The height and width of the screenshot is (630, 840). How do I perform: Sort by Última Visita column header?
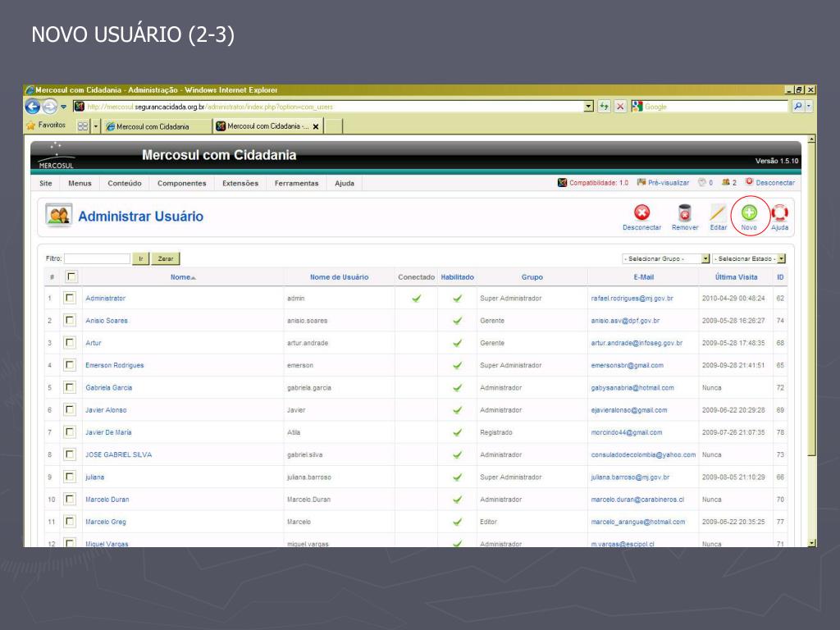[x=736, y=277]
